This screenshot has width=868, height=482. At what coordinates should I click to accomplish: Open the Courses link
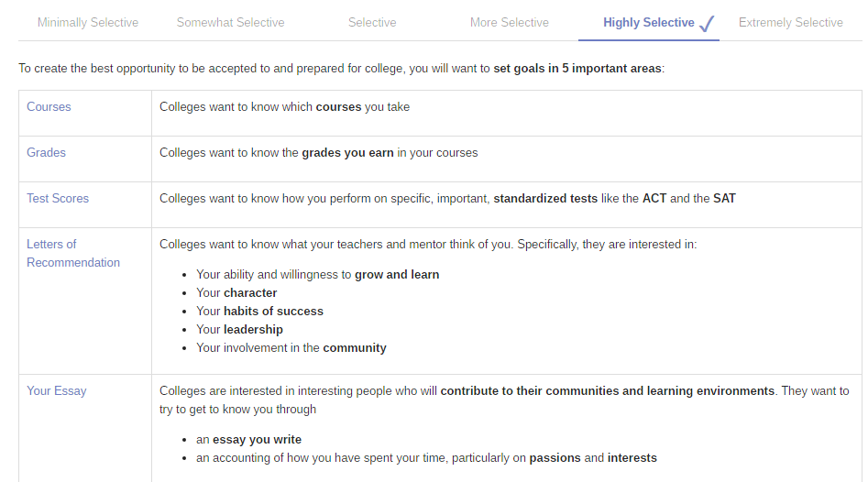point(49,107)
